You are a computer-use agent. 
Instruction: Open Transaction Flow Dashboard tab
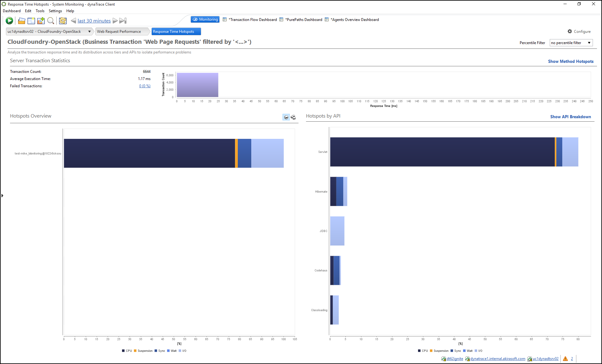(x=250, y=19)
